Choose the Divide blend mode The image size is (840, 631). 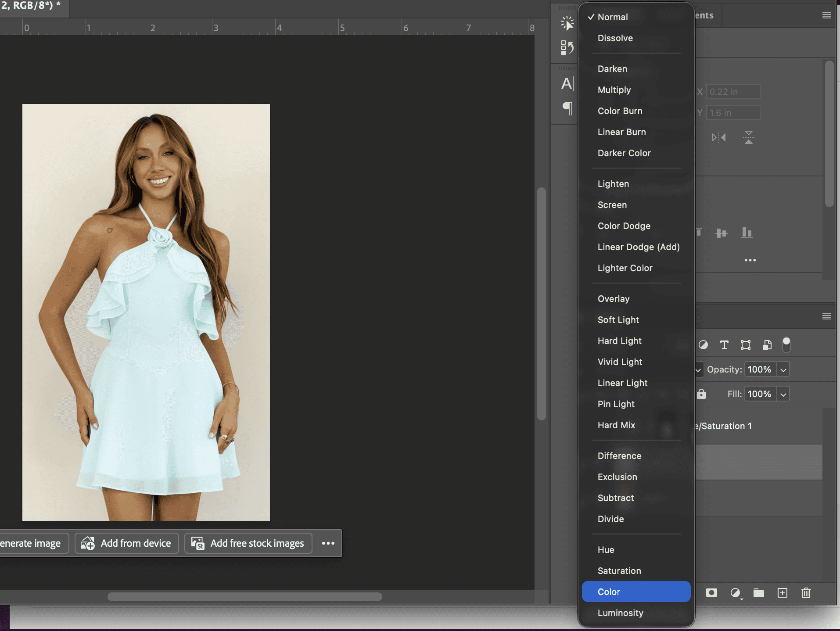(x=636, y=519)
